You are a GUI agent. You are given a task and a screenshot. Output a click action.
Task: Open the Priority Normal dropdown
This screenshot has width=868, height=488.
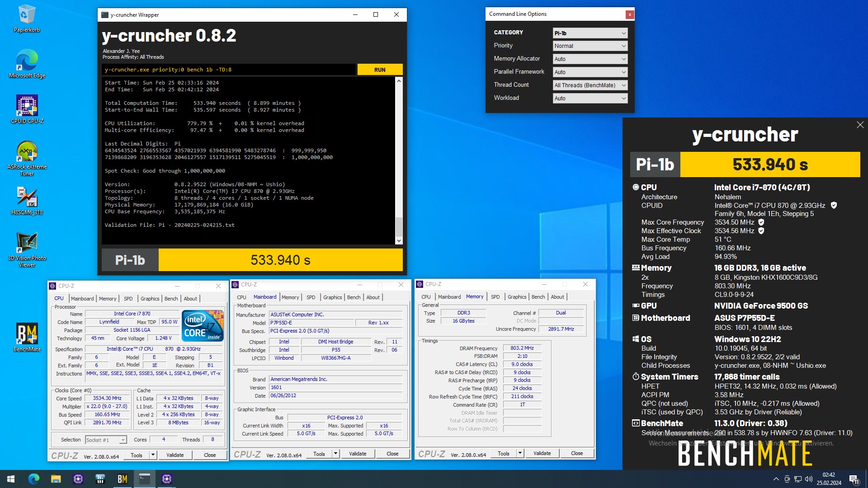[x=590, y=46]
